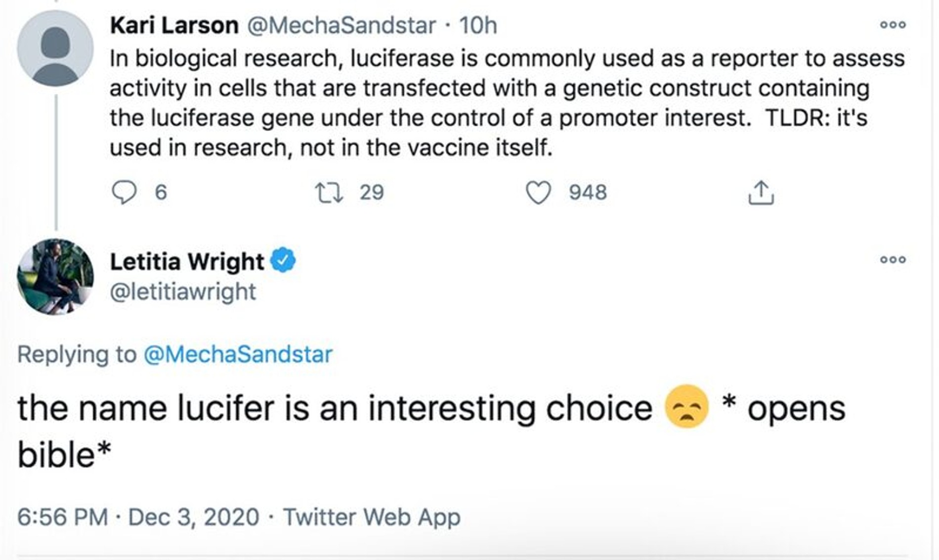This screenshot has height=560, width=939.
Task: Click the Twitter Web App source label
Action: [x=371, y=517]
